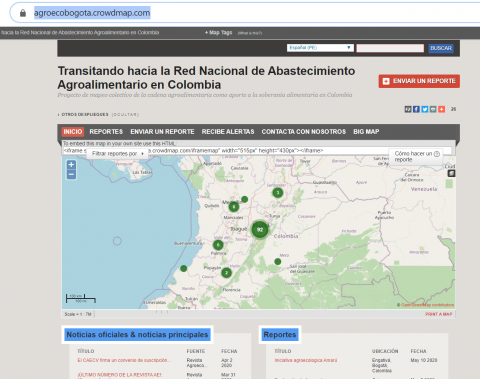This screenshot has height=379, width=480.
Task: Click the help icon beside Cómo hacer un reporte
Action: [437, 154]
